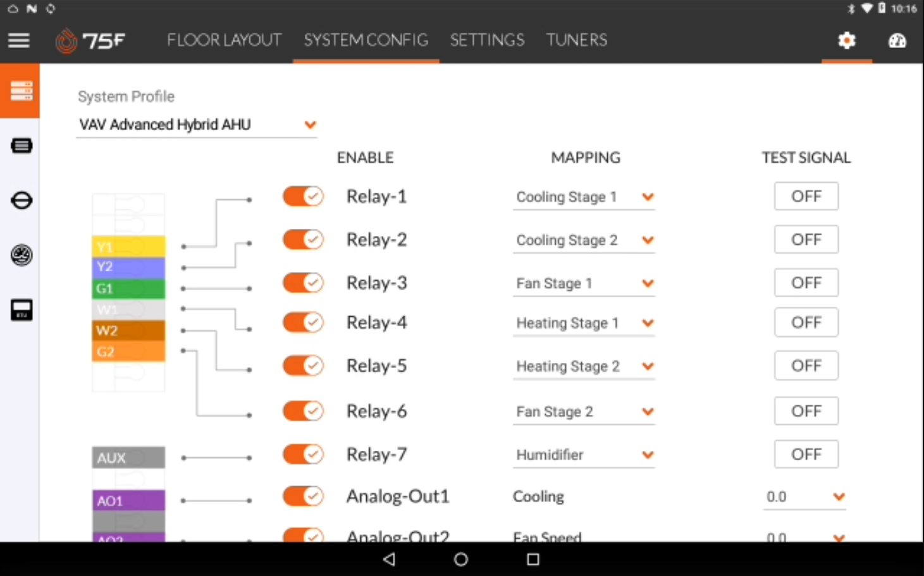Open the Cooling Stage 1 mapping dropdown
Screen dimensions: 924x576
point(584,197)
